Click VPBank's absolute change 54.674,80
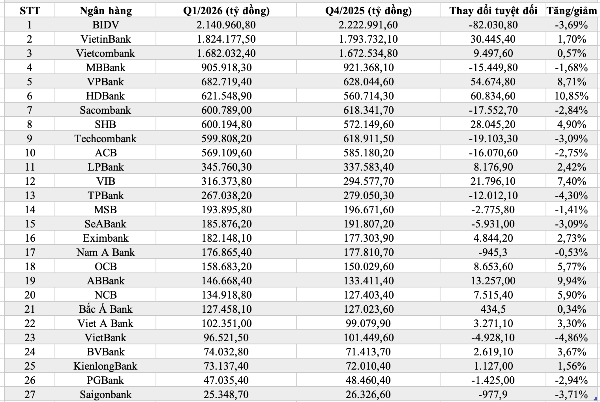600x402 pixels. [493, 82]
